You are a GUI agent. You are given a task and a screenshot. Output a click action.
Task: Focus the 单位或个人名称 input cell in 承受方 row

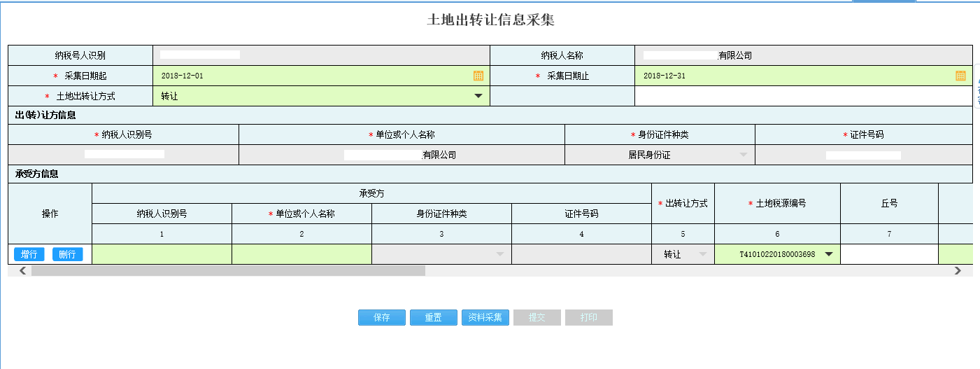(x=301, y=254)
